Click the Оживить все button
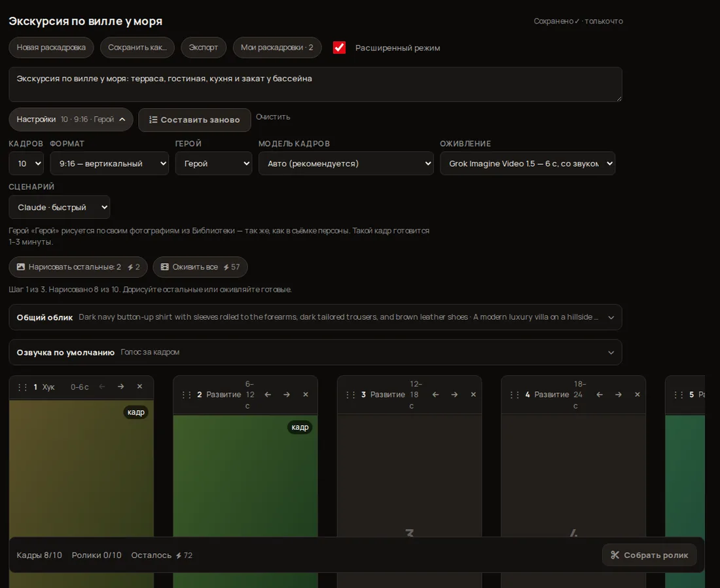The height and width of the screenshot is (588, 720). coord(200,267)
